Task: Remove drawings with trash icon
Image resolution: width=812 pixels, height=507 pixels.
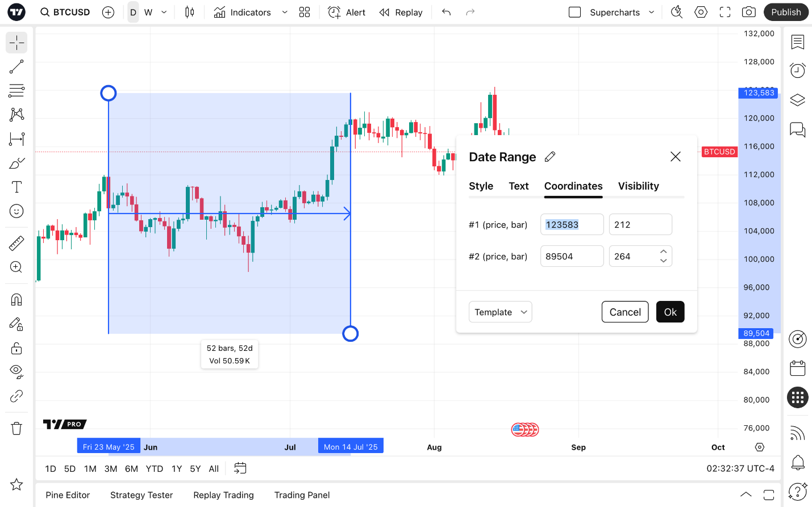Action: [x=16, y=429]
